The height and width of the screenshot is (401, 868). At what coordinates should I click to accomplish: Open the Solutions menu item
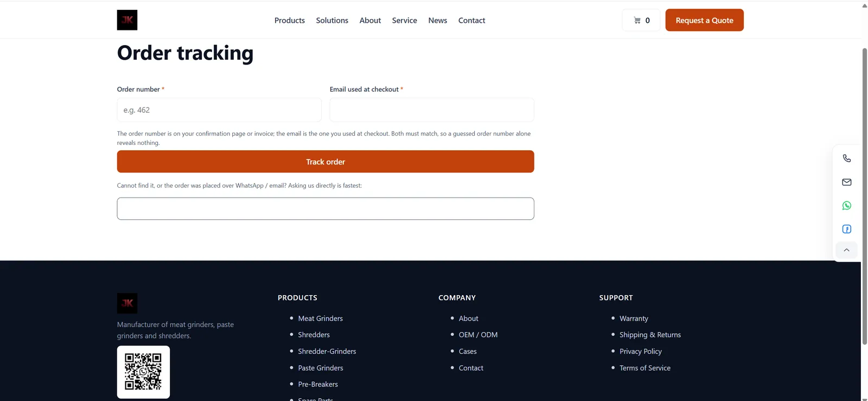[332, 20]
